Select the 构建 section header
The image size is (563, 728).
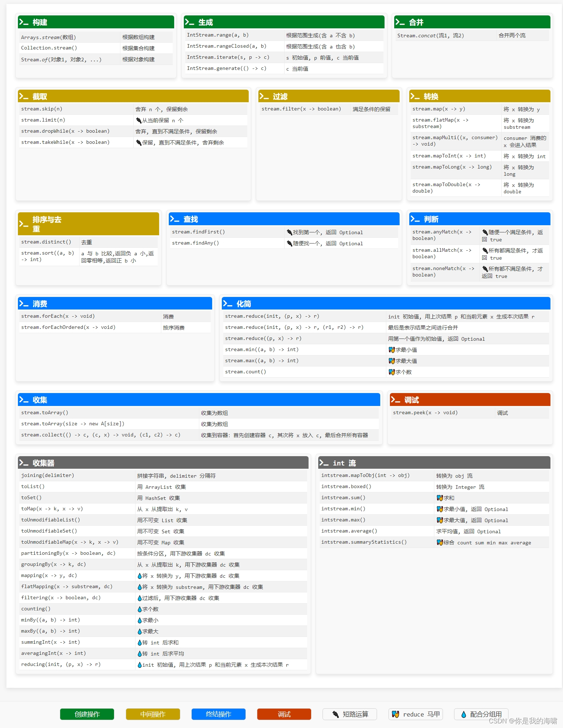[96, 22]
